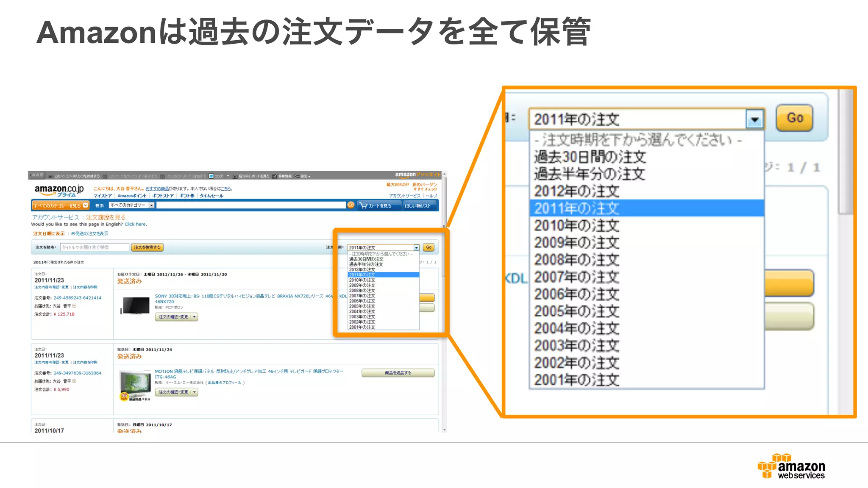Image resolution: width=868 pixels, height=488 pixels.
Task: Open the Amazonポイント tab
Action: tap(132, 196)
